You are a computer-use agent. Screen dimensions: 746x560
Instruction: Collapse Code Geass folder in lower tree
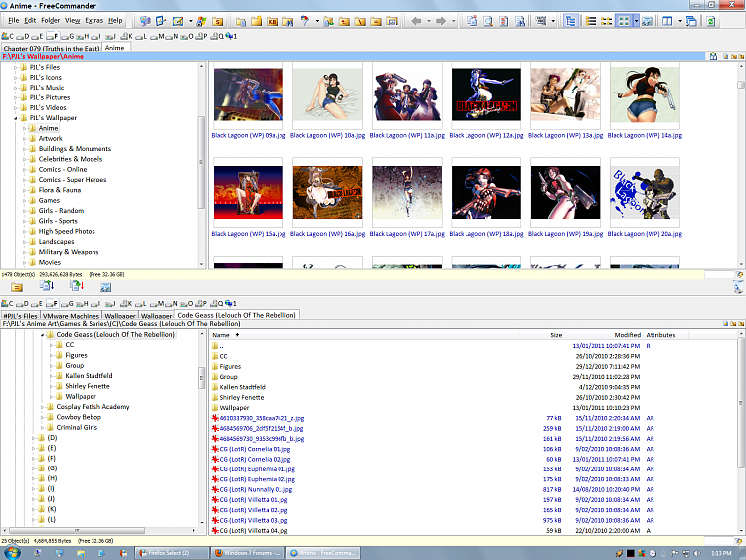tap(42, 335)
